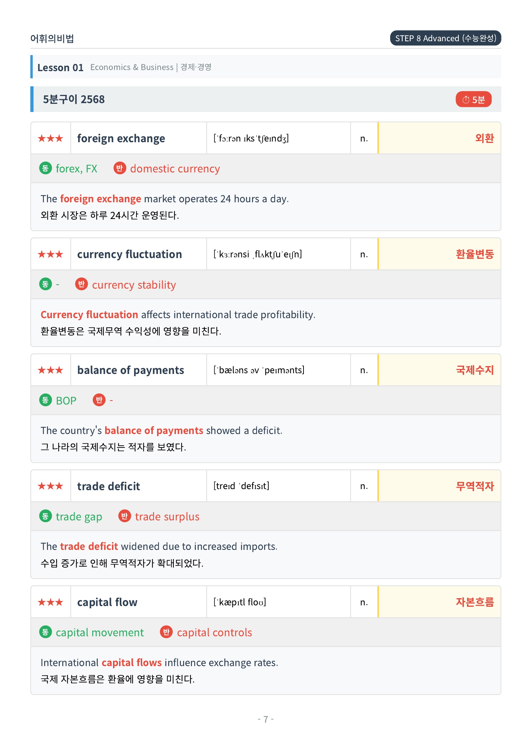Viewport: 532px width, 756px height.
Task: Click the Lesson 01 header label
Action: [60, 68]
